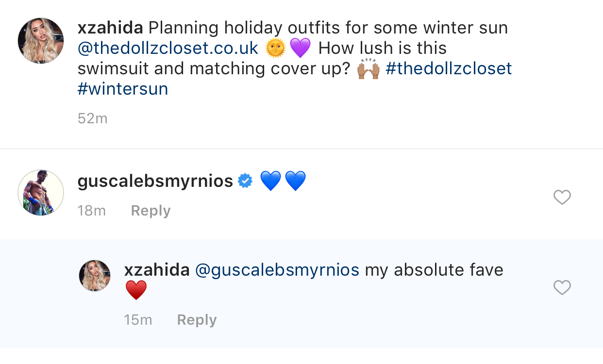Click the blue verified badge
Image resolution: width=603 pixels, height=364 pixels.
pos(245,181)
